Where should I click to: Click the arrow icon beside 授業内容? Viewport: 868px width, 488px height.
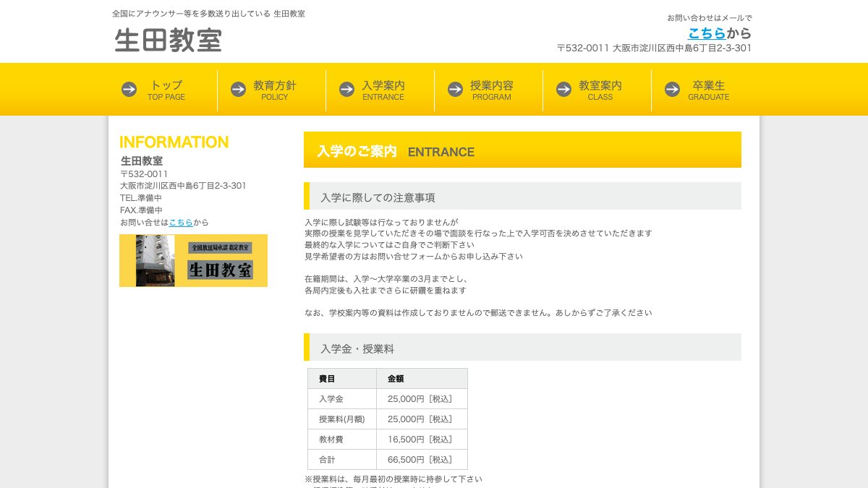tap(455, 89)
